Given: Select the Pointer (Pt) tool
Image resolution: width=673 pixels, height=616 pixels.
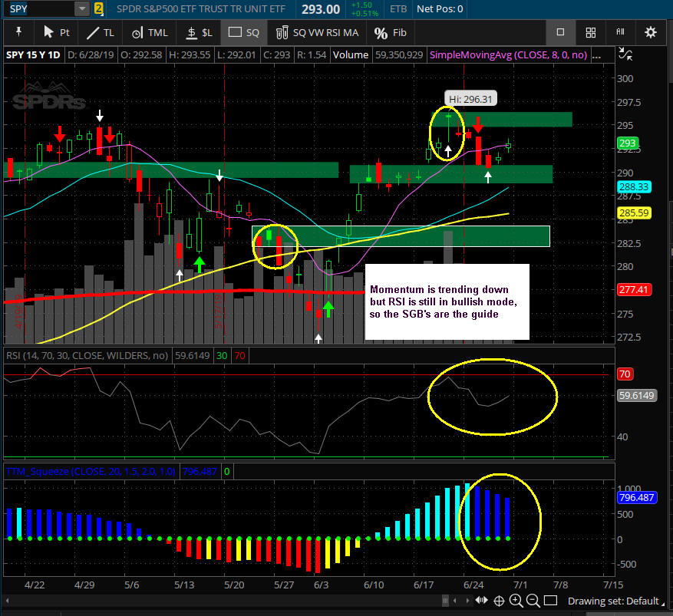Looking at the screenshot, I should pyautogui.click(x=56, y=32).
